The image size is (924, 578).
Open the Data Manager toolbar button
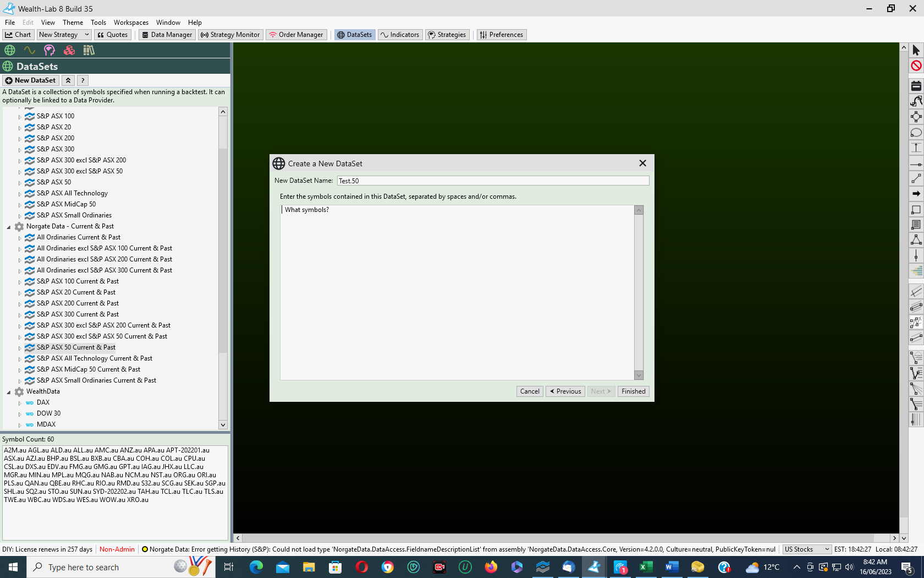[x=167, y=35]
